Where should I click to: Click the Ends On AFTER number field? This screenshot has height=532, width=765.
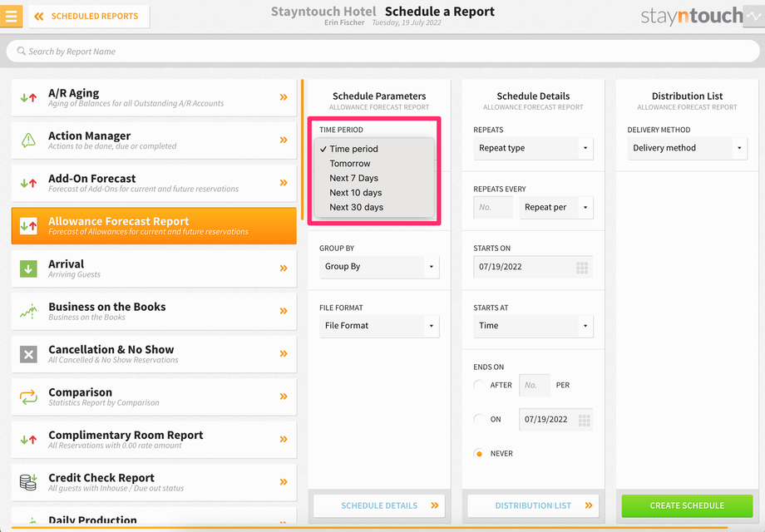click(535, 385)
